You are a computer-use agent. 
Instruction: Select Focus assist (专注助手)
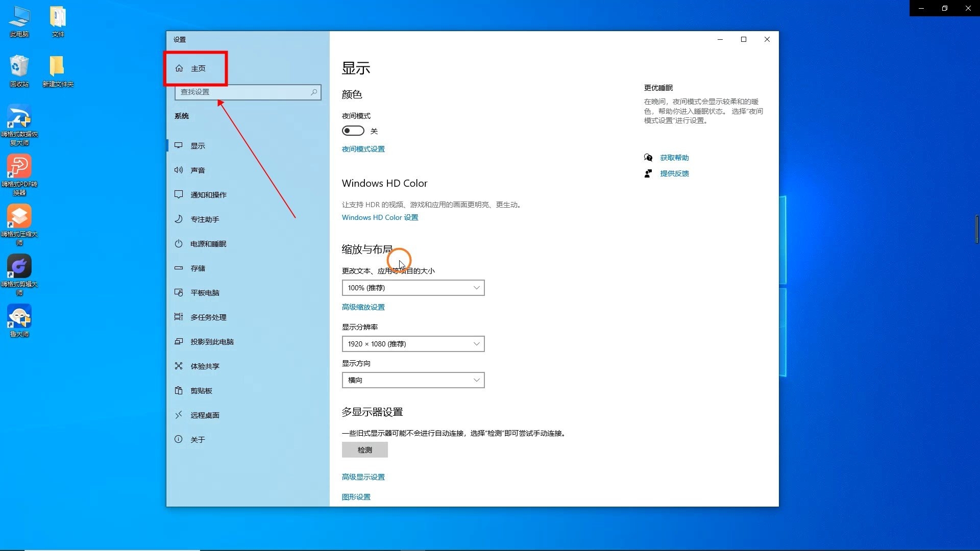(205, 219)
